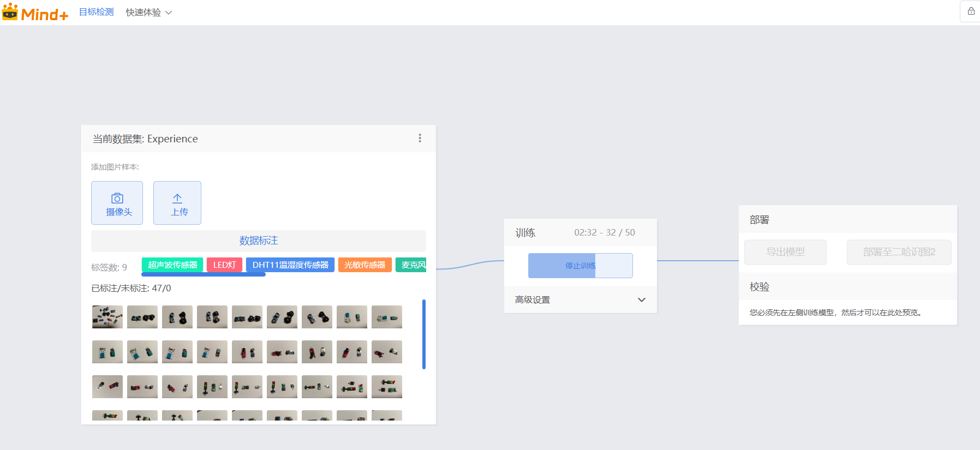Open the first image thumbnail in dataset
Screen dimensions: 980x450
point(107,317)
